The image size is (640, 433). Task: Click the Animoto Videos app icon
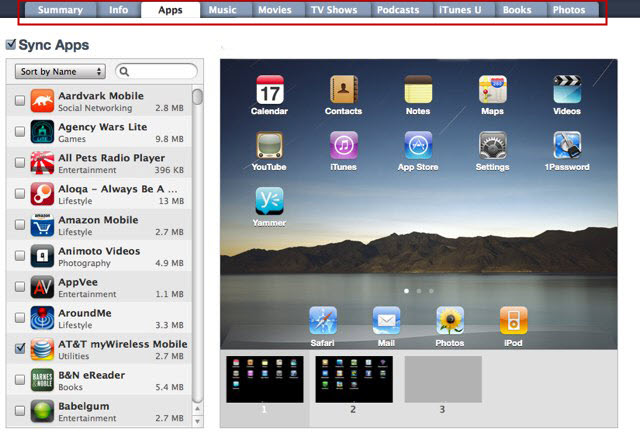point(42,255)
